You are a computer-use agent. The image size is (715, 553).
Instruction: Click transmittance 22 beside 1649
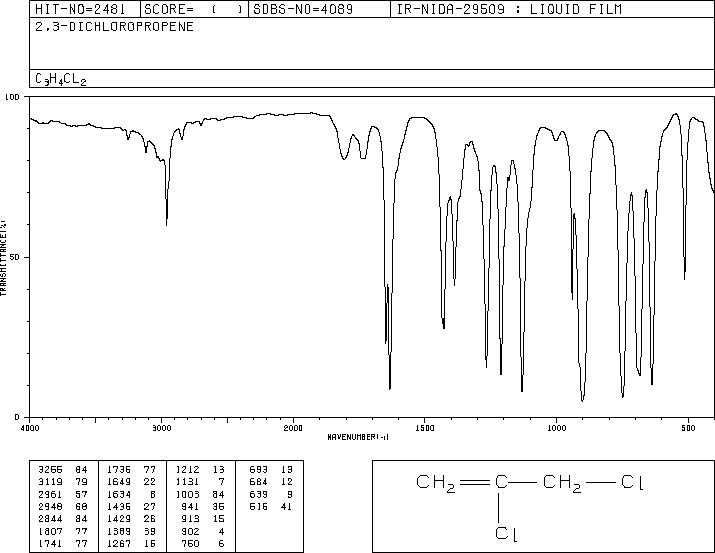pos(150,482)
